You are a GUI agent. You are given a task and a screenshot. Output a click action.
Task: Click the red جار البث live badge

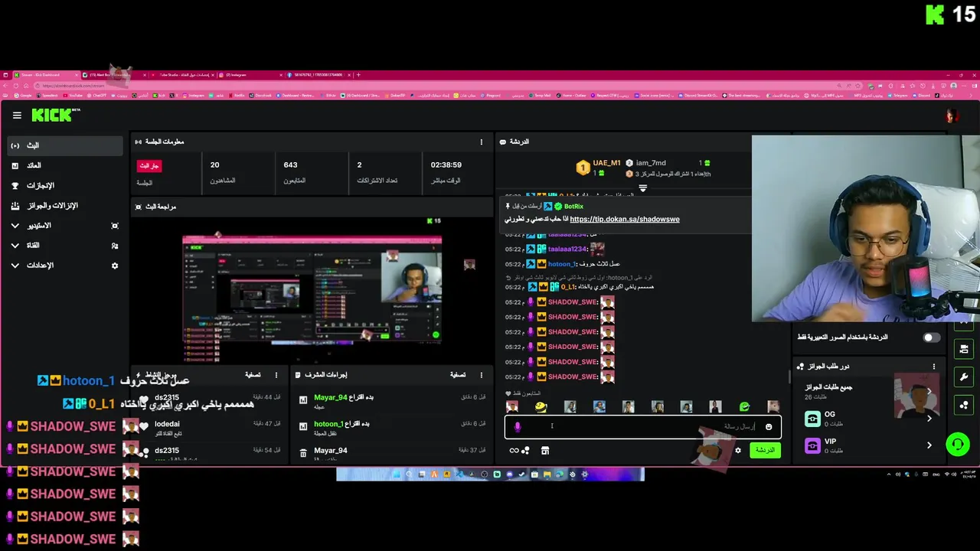149,165
